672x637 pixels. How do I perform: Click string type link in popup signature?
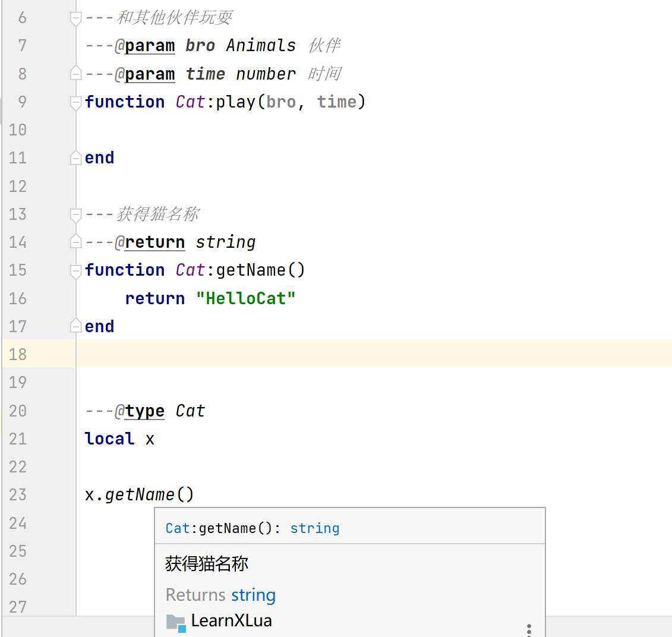(314, 528)
